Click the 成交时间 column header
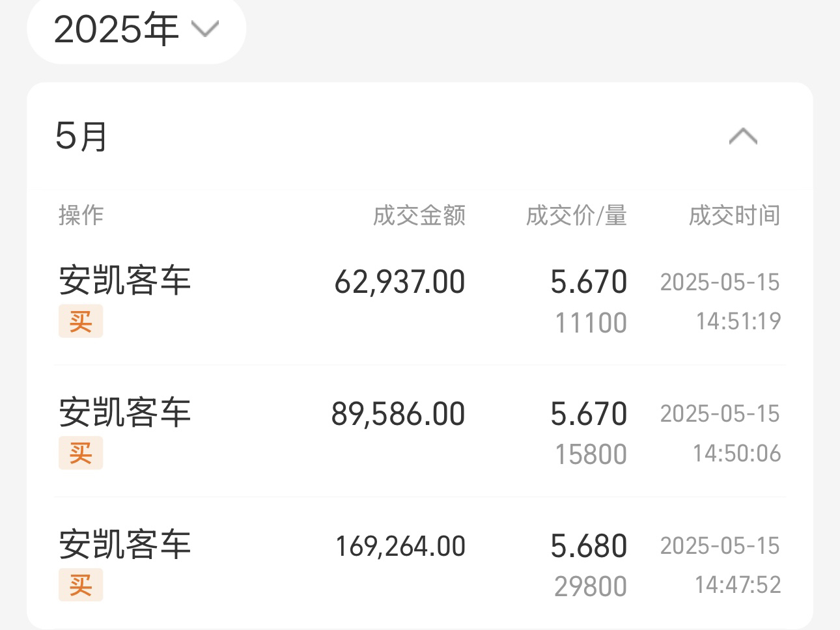This screenshot has height=630, width=840. pyautogui.click(x=735, y=215)
